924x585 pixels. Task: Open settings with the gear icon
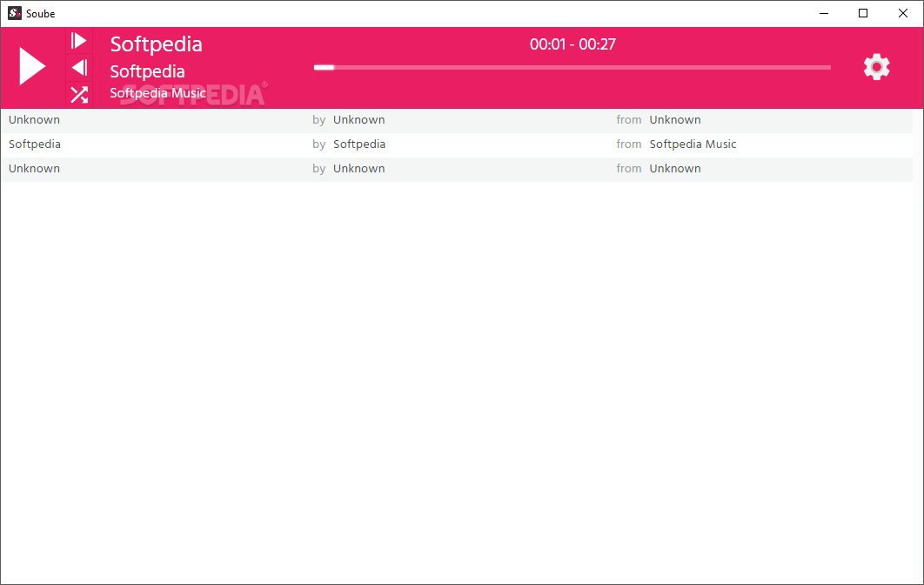(876, 67)
